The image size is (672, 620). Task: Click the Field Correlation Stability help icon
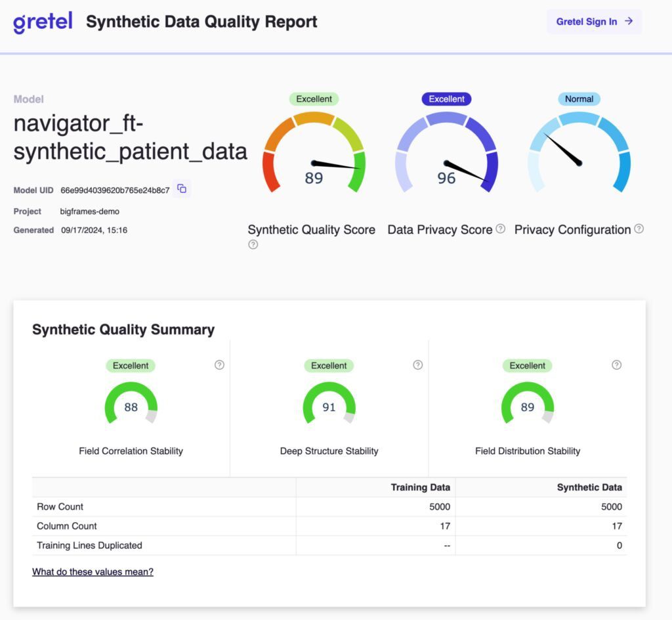tap(219, 365)
